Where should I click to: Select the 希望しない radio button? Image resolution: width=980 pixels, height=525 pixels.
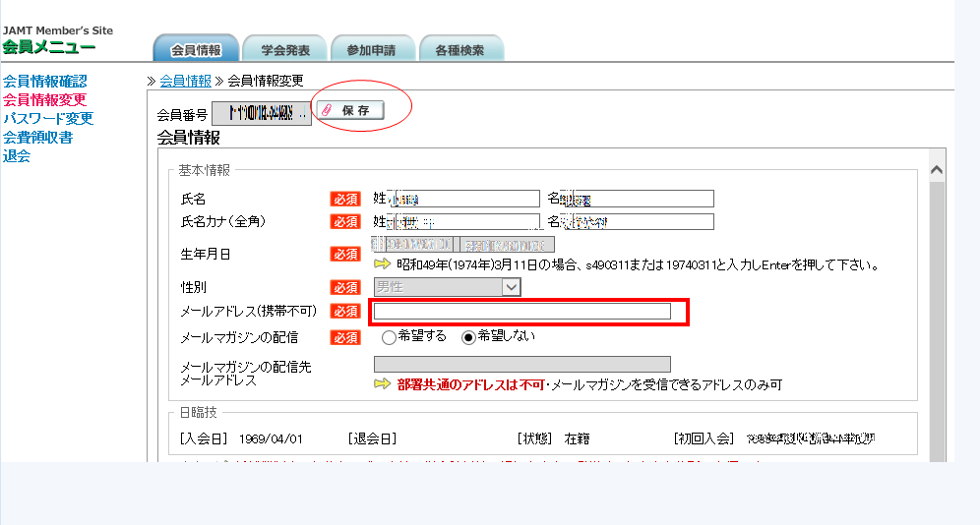468,337
